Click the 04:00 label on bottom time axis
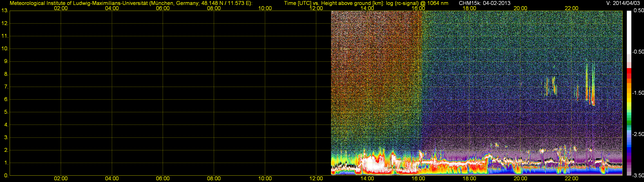 (x=112, y=179)
